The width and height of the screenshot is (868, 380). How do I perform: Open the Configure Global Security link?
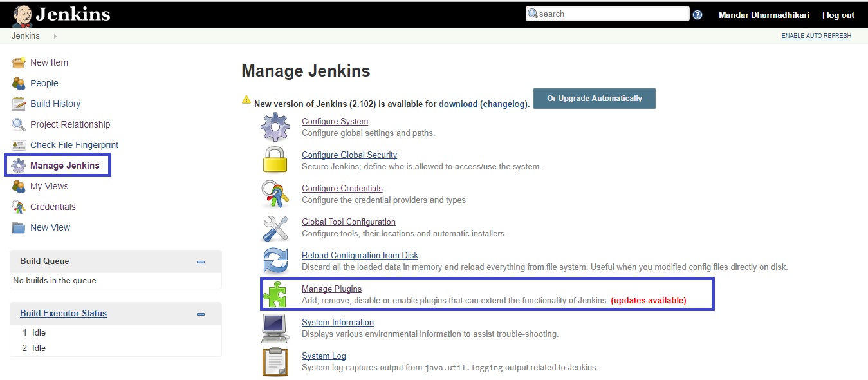click(349, 155)
